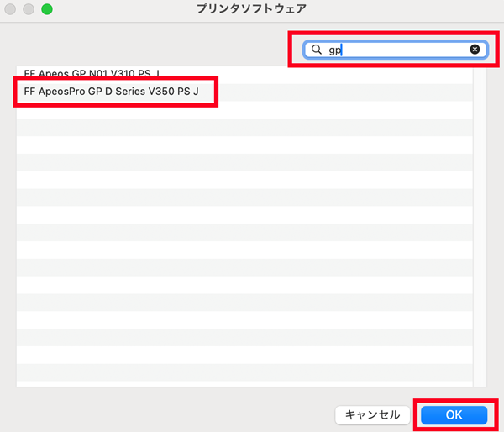Image resolution: width=504 pixels, height=432 pixels.
Task: Click the printer list vertical scrollbar track
Action: click(x=480, y=227)
